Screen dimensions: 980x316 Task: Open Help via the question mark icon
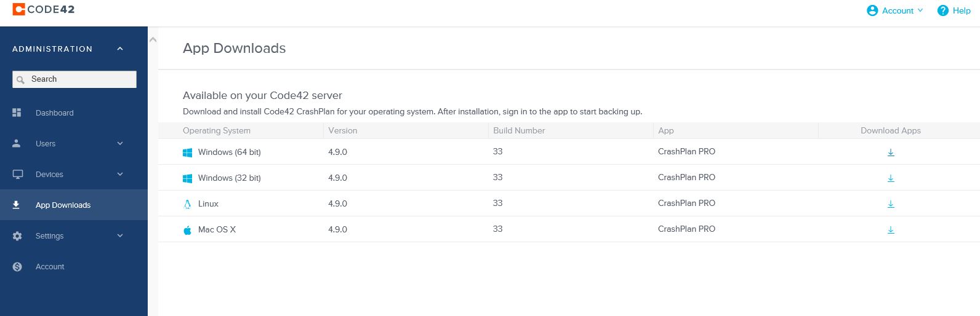point(942,10)
